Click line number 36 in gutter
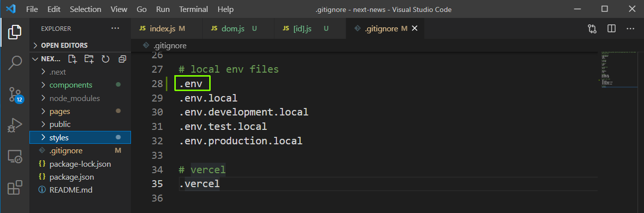Screen dimensions: 644x213 coord(157,199)
